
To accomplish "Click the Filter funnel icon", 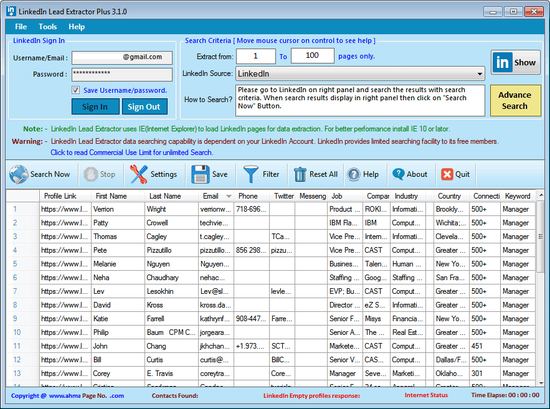I will pos(251,174).
